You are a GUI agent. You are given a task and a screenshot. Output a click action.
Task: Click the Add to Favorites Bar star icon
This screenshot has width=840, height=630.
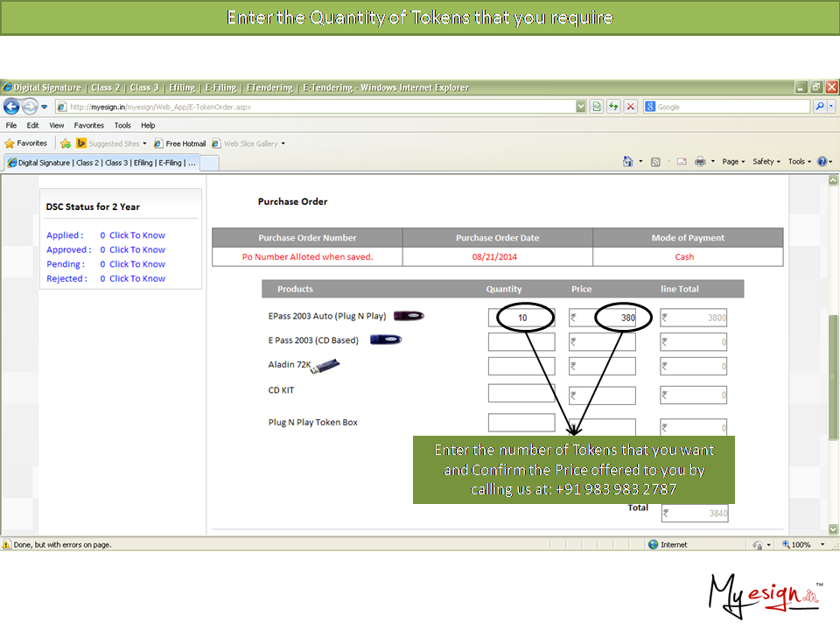pyautogui.click(x=66, y=143)
